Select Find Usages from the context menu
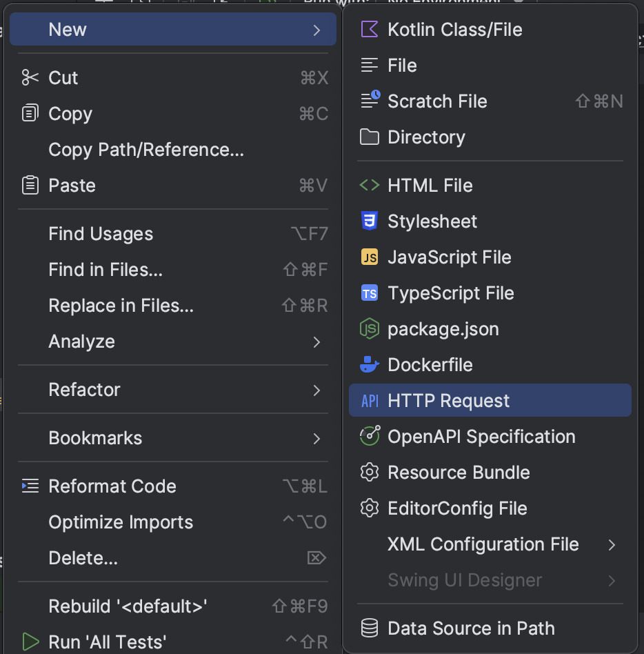The width and height of the screenshot is (644, 654). [x=173, y=234]
